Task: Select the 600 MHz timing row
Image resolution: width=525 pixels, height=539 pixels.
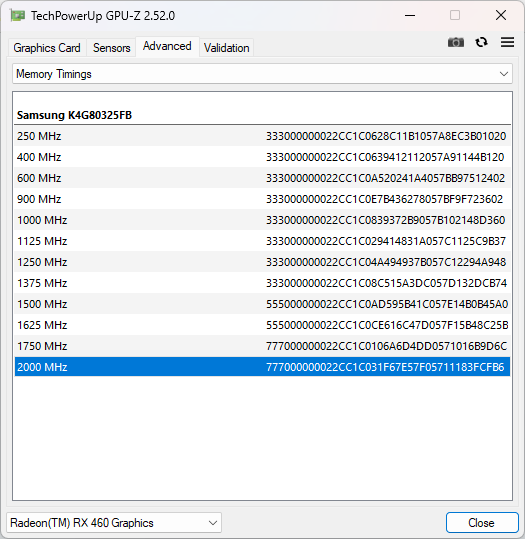Action: [262, 178]
